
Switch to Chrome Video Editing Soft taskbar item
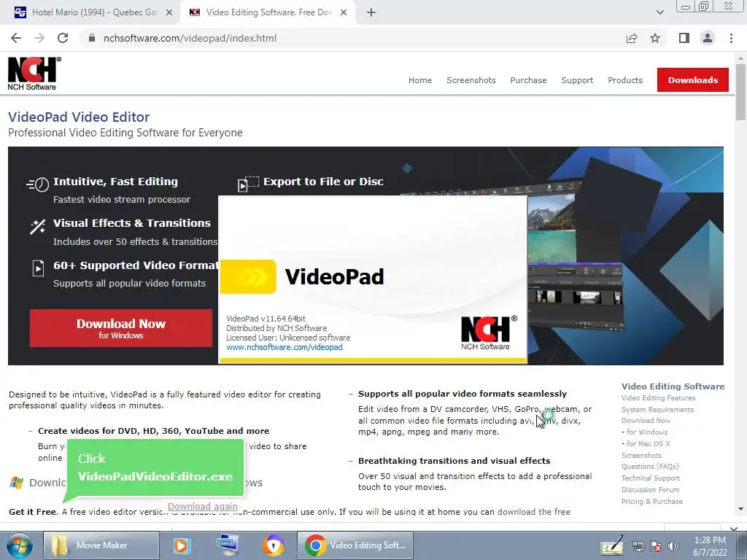pyautogui.click(x=355, y=545)
